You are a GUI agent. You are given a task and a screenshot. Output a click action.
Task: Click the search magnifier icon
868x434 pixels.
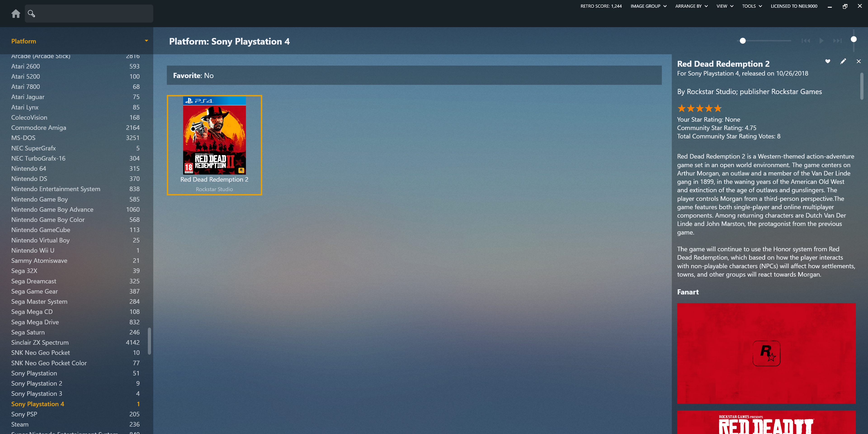(31, 14)
